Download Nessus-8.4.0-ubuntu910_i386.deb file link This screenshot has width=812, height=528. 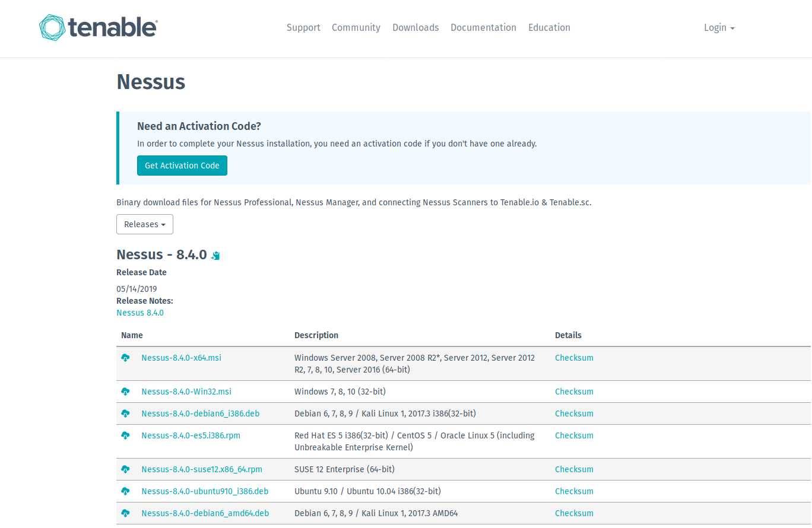(x=205, y=491)
